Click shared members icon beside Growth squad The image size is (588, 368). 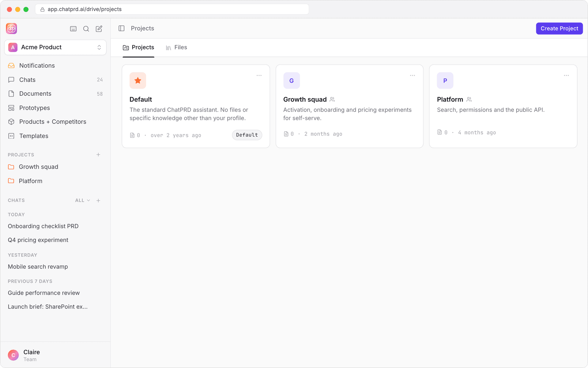pyautogui.click(x=332, y=99)
